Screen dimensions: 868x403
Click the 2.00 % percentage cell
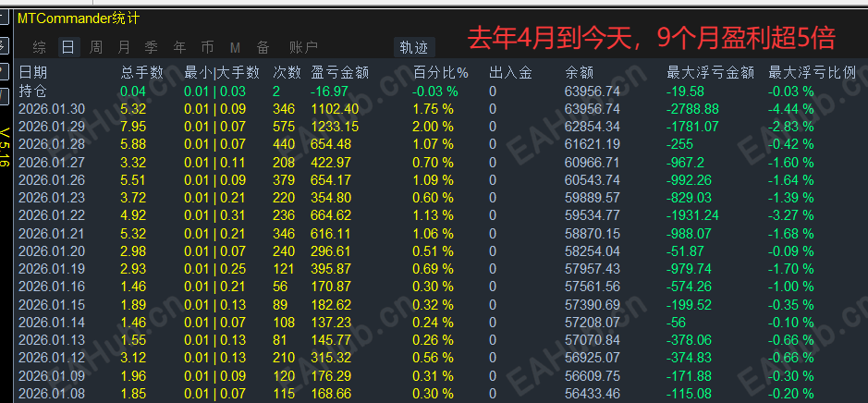pos(433,127)
